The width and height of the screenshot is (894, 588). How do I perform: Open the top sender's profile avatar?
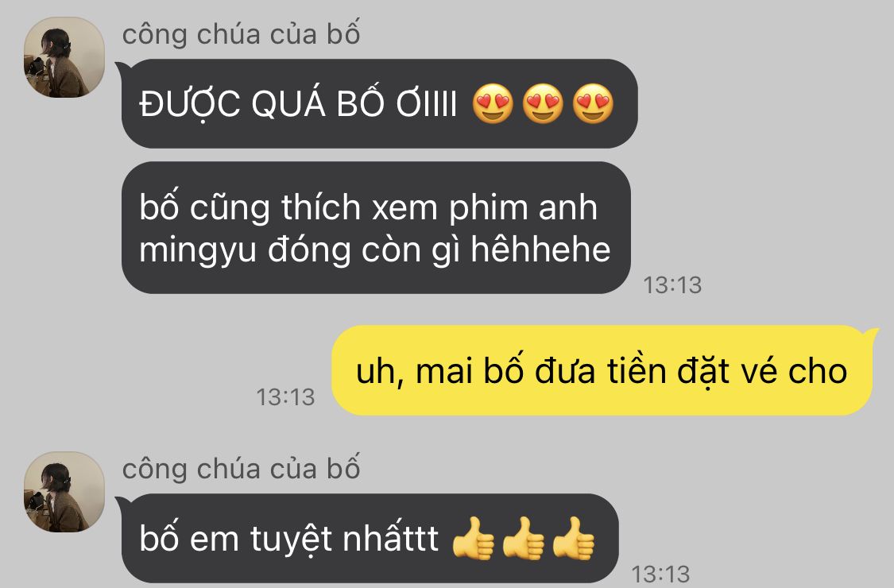64,57
